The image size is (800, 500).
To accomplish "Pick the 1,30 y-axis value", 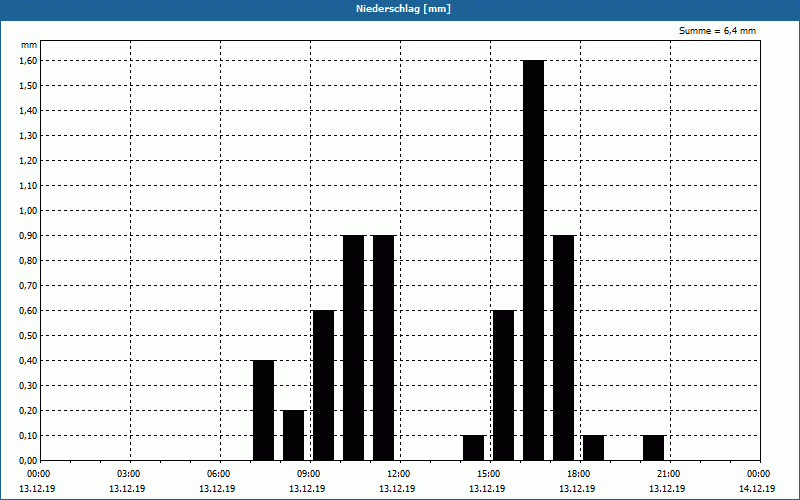I will click(x=28, y=135).
